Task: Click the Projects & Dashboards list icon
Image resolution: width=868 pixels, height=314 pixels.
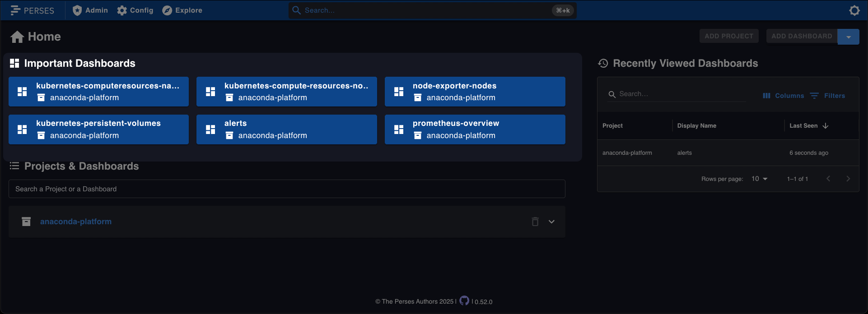Action: coord(14,166)
